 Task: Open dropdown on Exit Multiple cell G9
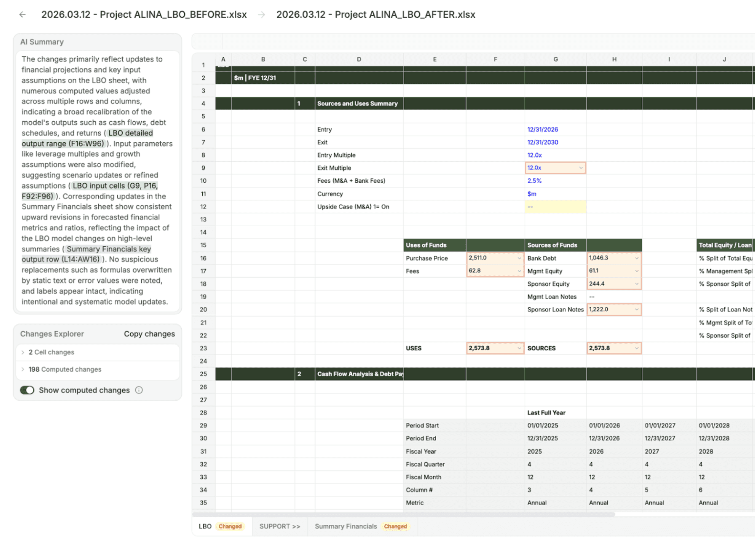coord(581,168)
